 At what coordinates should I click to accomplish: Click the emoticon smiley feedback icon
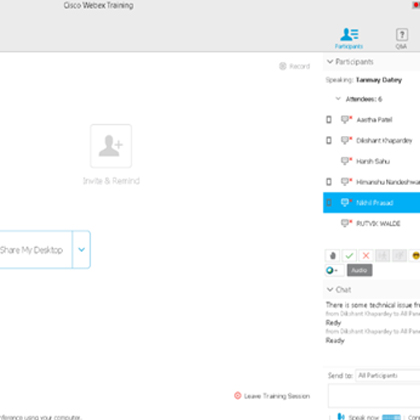point(415,256)
